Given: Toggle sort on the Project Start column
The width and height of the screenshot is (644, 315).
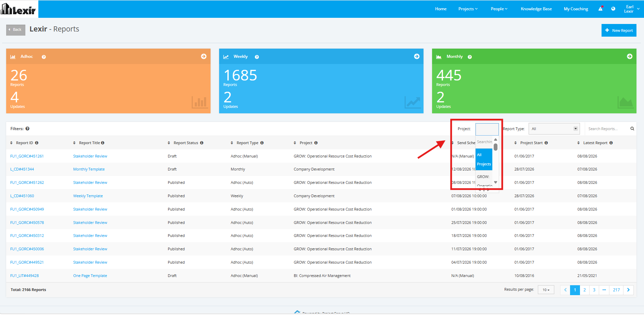Looking at the screenshot, I should (x=516, y=143).
